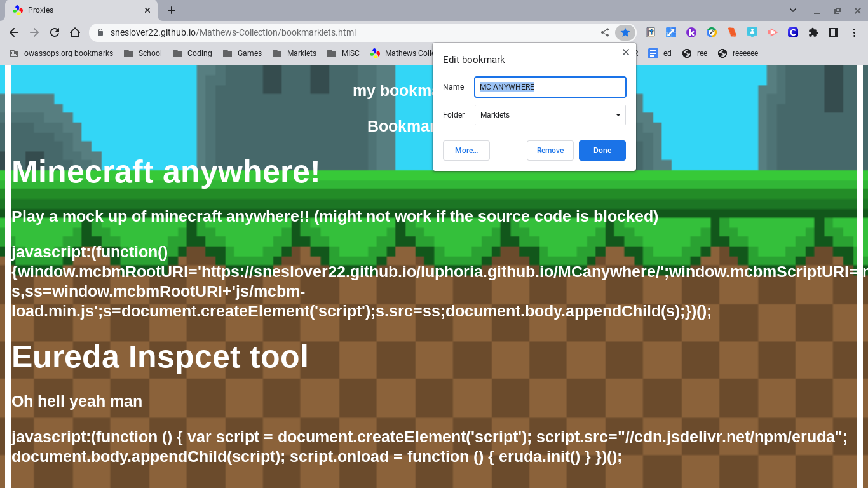Reload the current page
The image size is (868, 488).
tap(55, 32)
